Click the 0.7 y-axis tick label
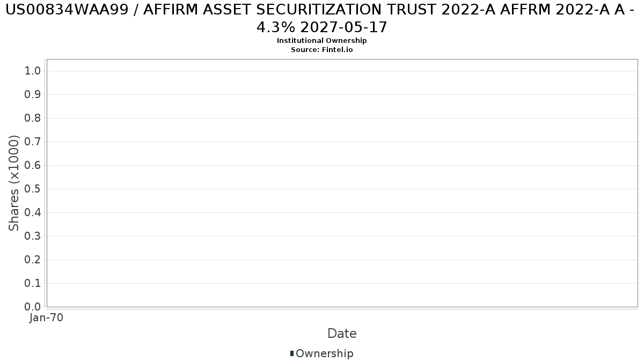 pos(33,142)
